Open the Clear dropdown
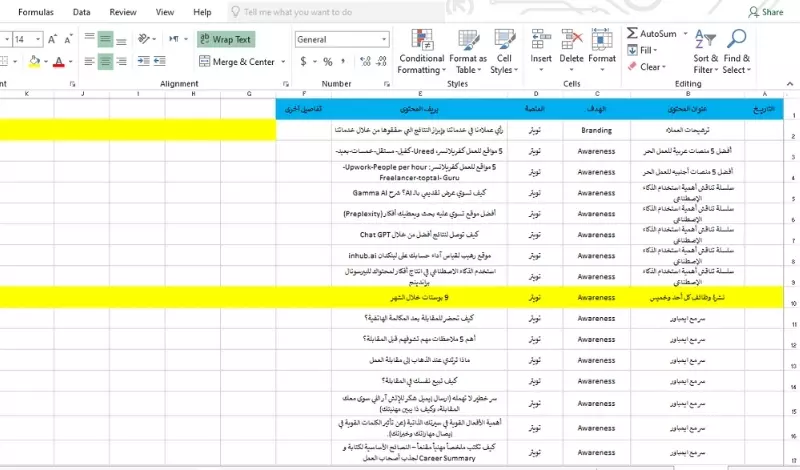800x470 pixels. tap(646, 67)
